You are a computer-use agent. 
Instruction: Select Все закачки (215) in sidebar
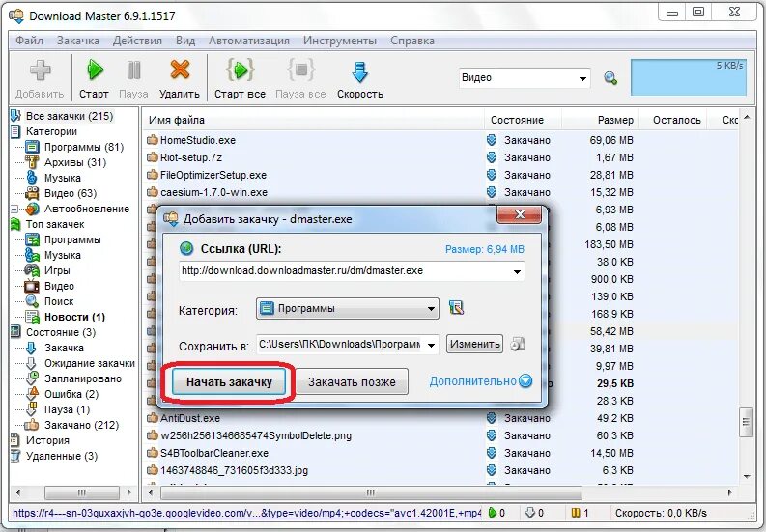click(70, 116)
